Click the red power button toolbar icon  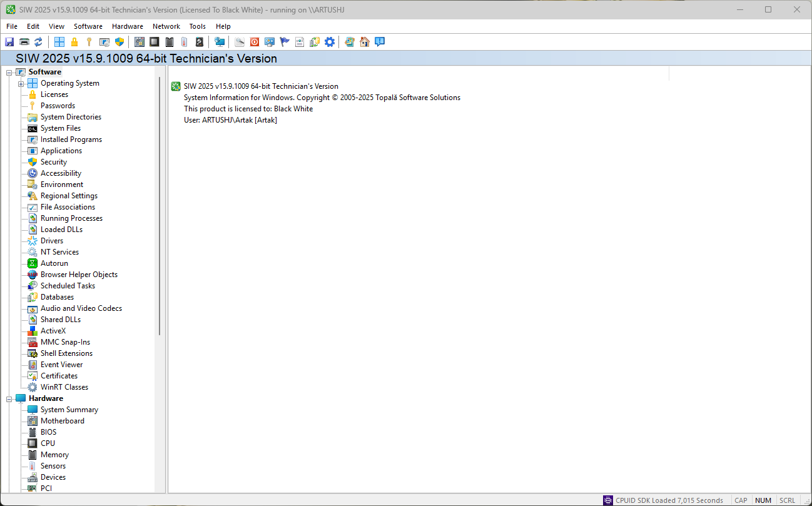point(255,42)
